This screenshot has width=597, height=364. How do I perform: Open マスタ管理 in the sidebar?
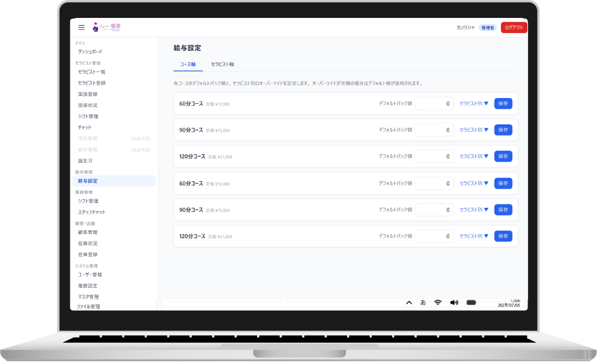point(88,296)
